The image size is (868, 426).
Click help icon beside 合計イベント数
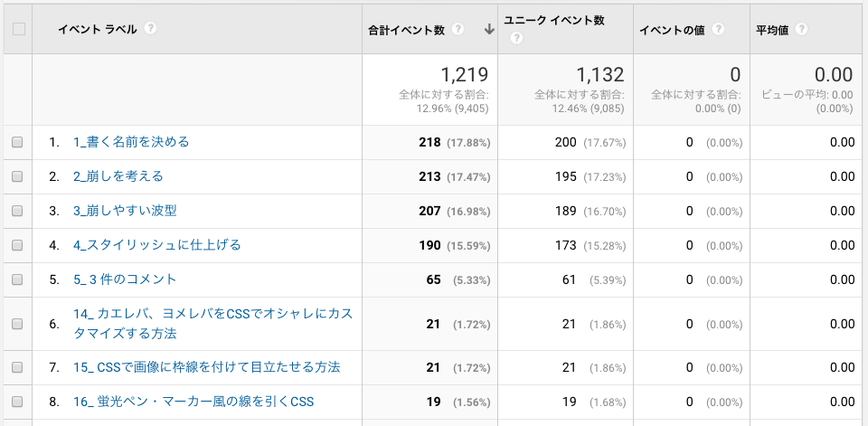pos(459,29)
